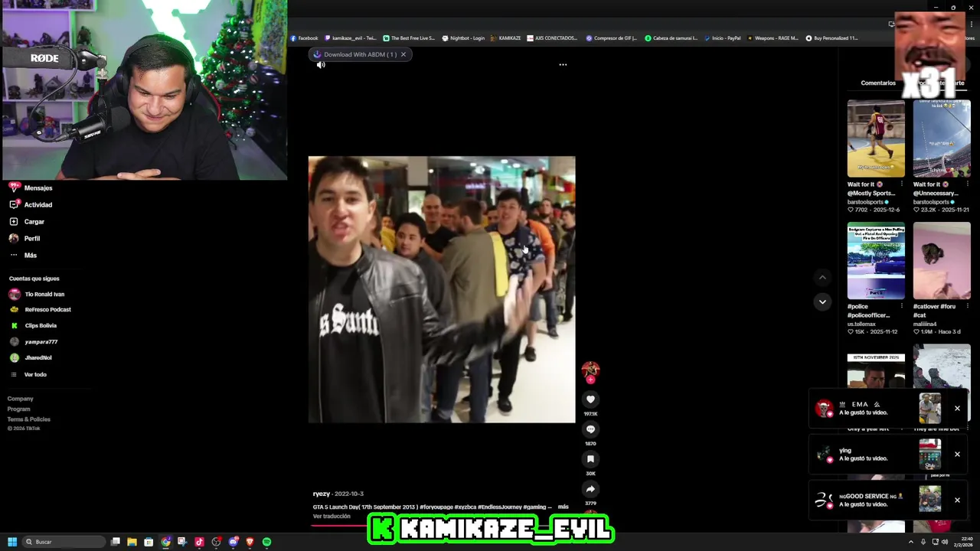Open Task View in the taskbar
Screen dimensions: 980x551
tap(115, 542)
